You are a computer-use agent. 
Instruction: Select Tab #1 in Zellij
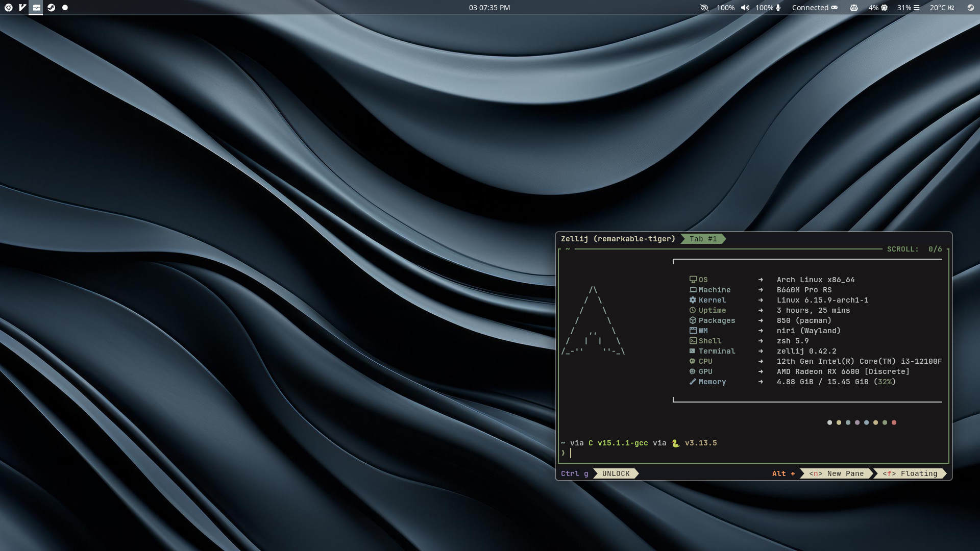coord(703,239)
